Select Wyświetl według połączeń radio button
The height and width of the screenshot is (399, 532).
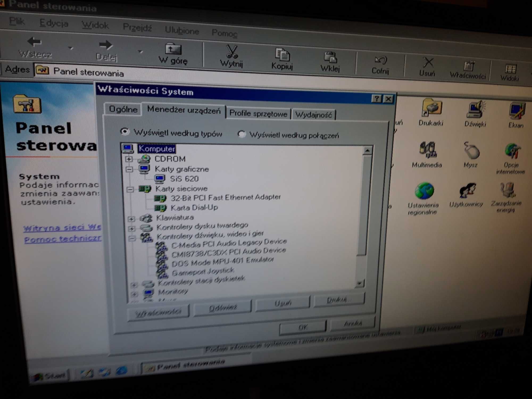pyautogui.click(x=242, y=134)
